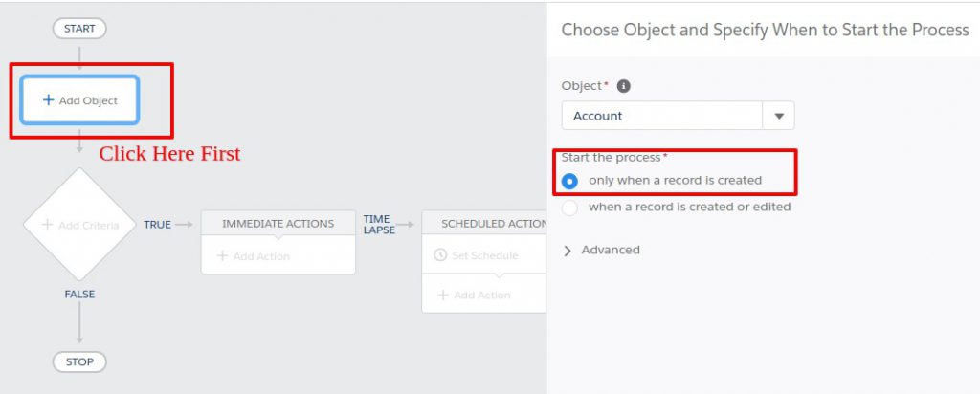Click the plus icon in Add Object
The height and width of the screenshot is (394, 980).
pyautogui.click(x=48, y=100)
